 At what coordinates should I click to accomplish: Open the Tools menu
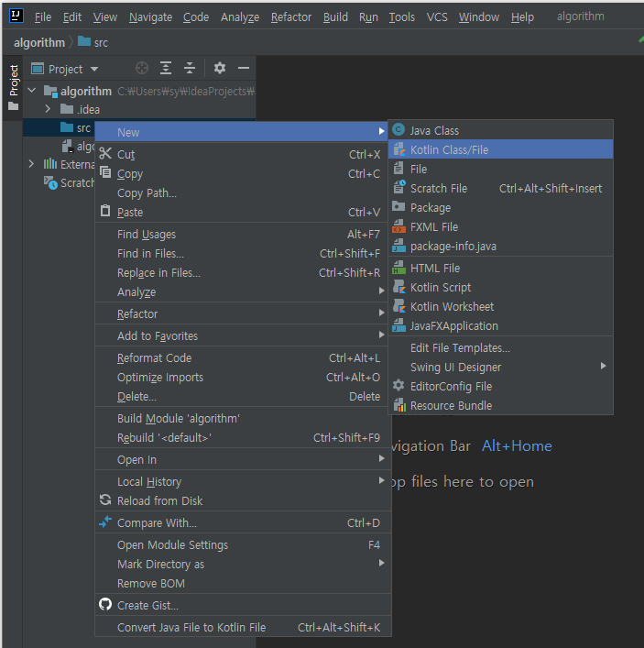[x=401, y=16]
